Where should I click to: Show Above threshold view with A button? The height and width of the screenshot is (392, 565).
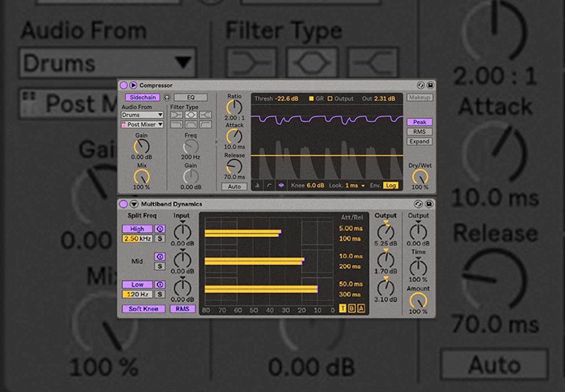click(x=361, y=309)
